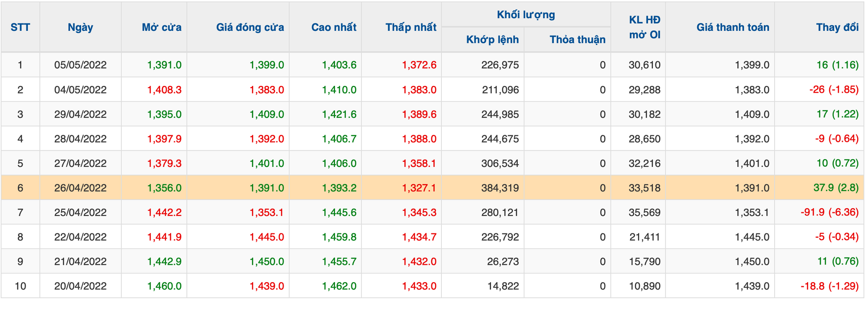Click the opening price 1,408.3
The image size is (868, 313).
coord(164,90)
